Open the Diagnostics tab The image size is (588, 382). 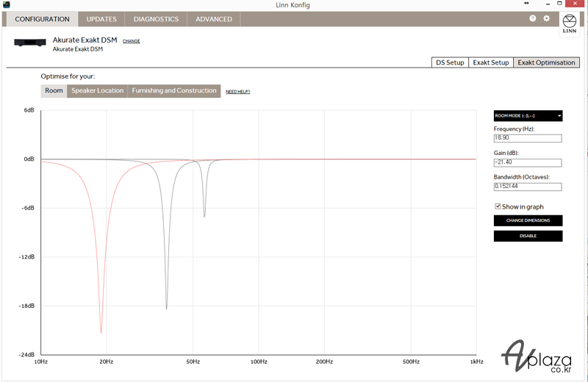(x=156, y=19)
